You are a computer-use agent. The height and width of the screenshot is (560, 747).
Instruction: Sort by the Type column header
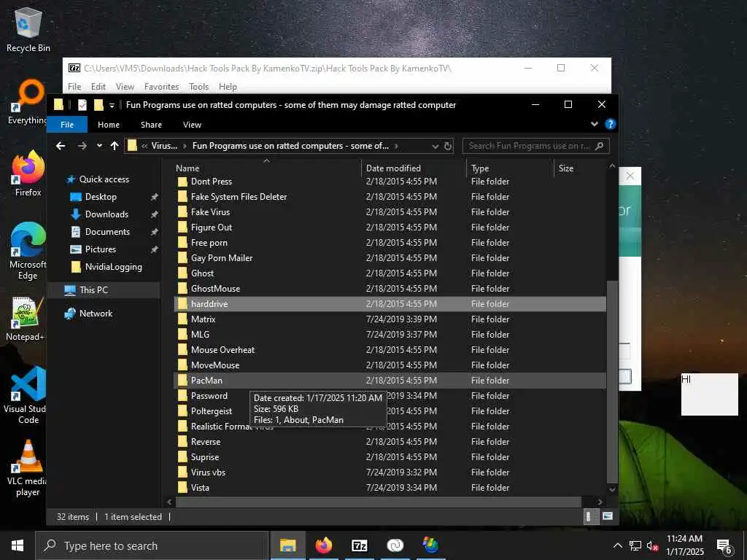510,168
